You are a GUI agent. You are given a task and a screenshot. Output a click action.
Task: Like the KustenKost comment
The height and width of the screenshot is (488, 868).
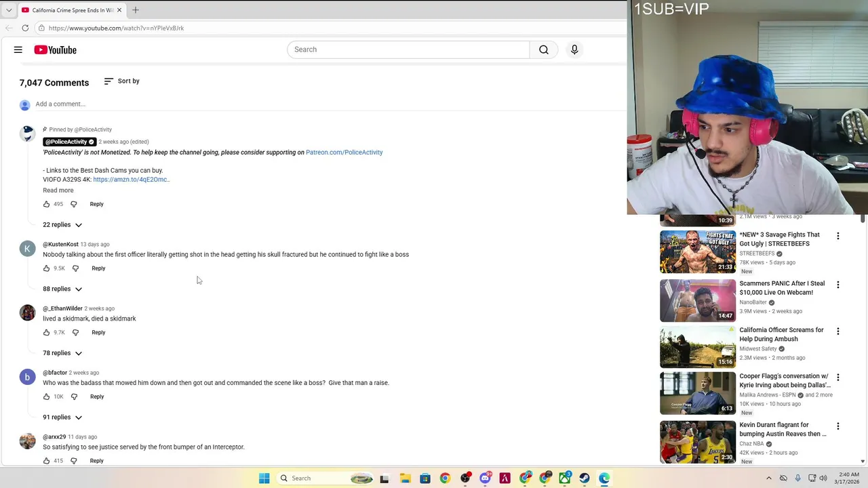47,268
